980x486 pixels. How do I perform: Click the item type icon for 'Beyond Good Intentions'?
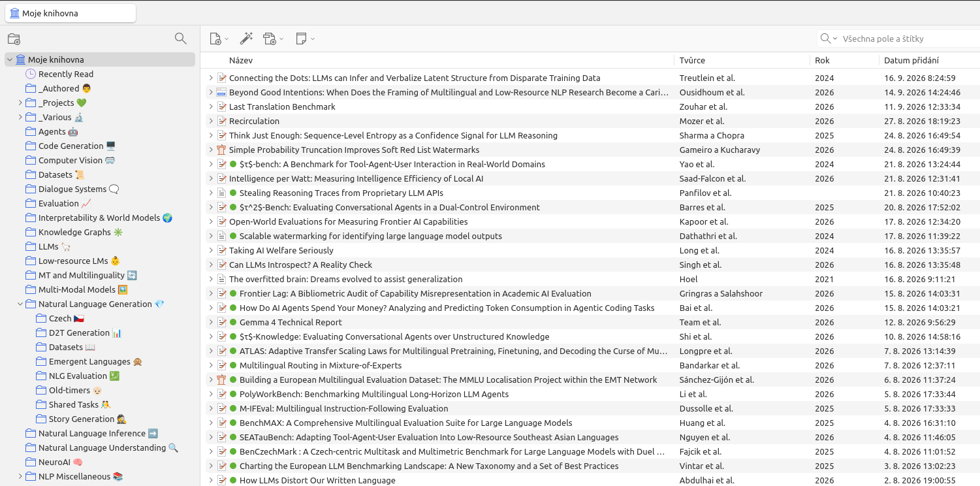221,92
